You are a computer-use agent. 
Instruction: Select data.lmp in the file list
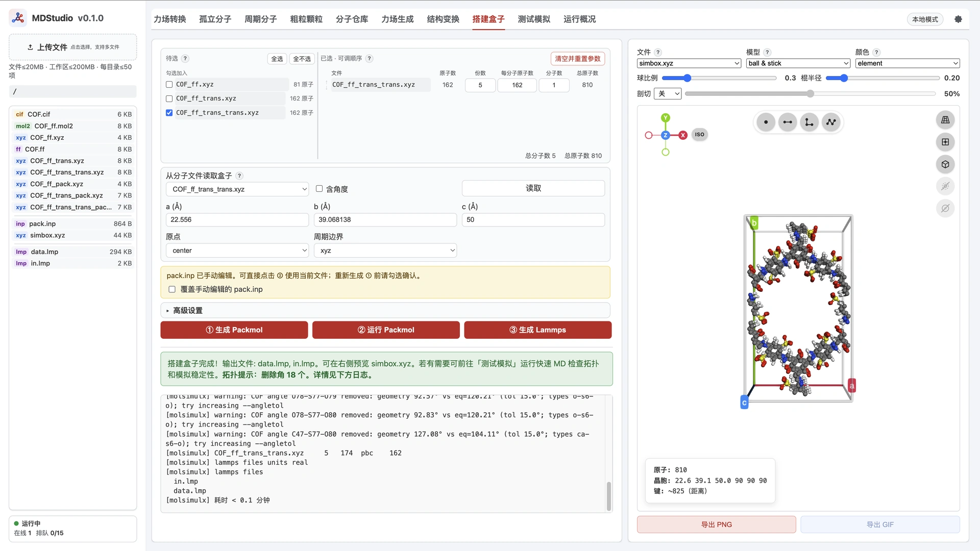click(73, 252)
